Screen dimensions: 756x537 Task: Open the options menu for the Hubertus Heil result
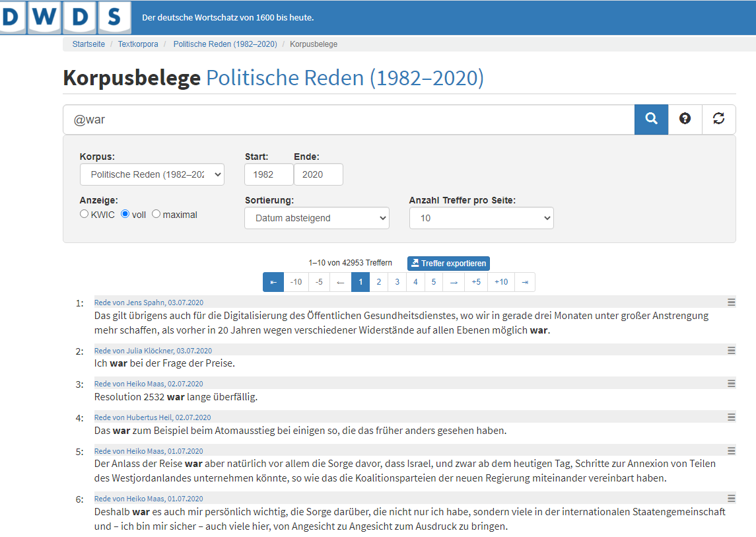(731, 417)
